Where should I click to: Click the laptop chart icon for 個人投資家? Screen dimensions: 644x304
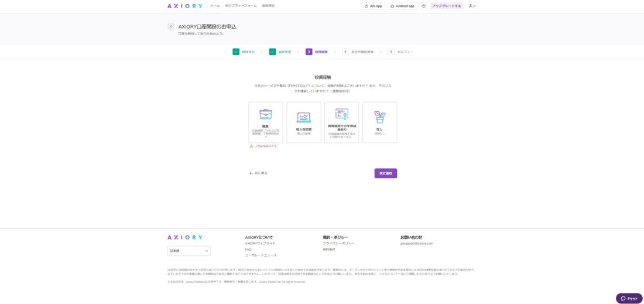click(x=304, y=117)
